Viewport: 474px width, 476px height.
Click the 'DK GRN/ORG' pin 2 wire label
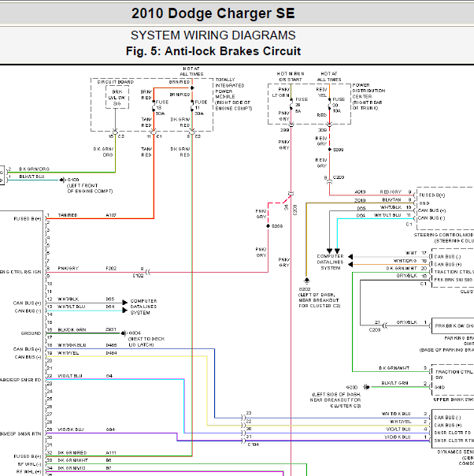tap(35, 169)
